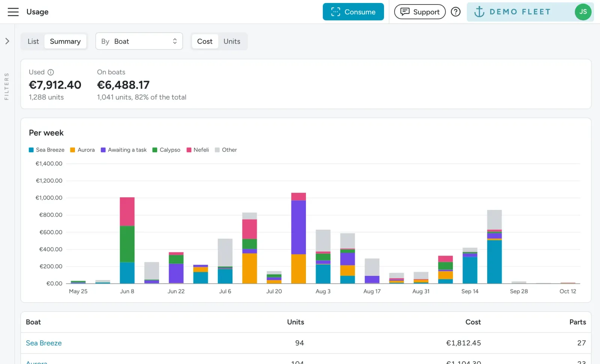Select the Summary view tab
The height and width of the screenshot is (364, 600).
click(x=65, y=41)
